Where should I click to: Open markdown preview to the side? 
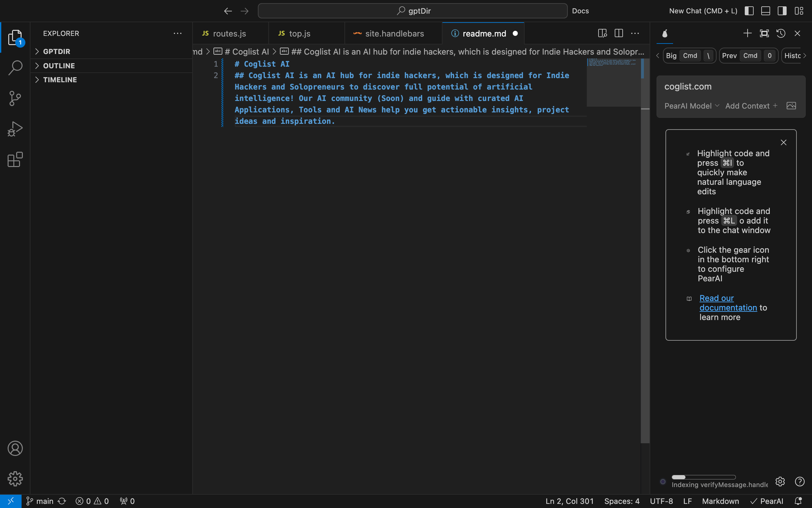(x=602, y=33)
